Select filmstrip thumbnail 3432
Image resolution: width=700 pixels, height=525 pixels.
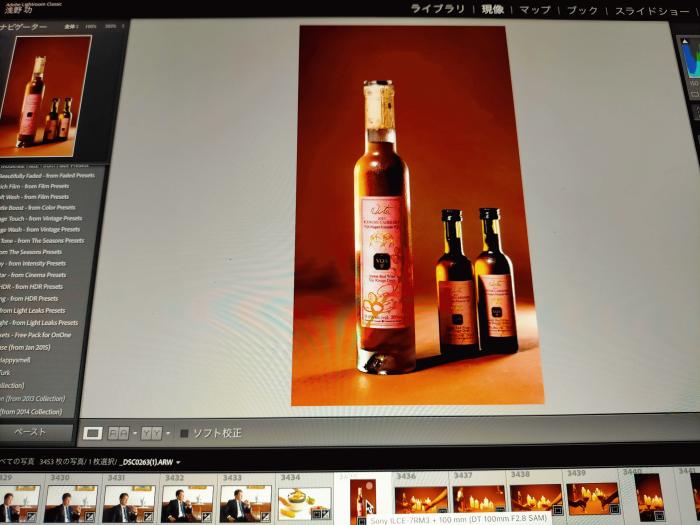(x=187, y=504)
